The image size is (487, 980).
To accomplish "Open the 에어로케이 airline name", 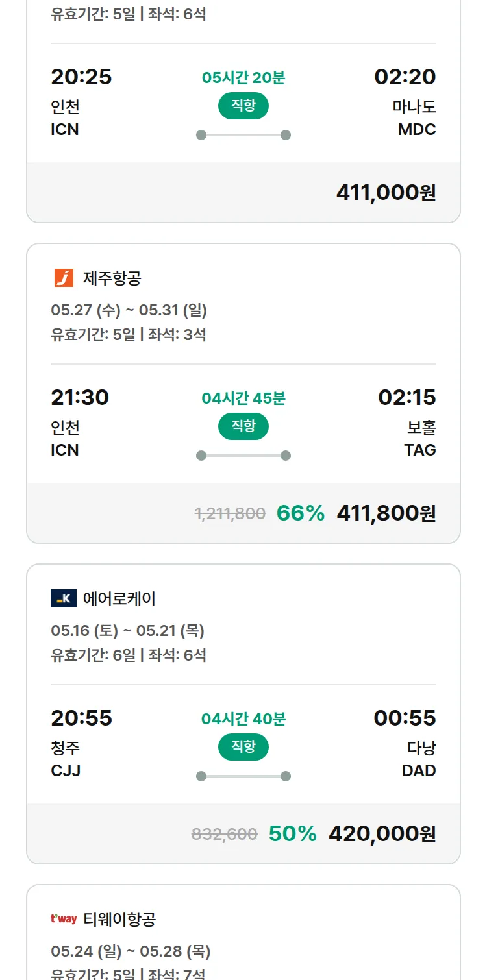I will (119, 599).
